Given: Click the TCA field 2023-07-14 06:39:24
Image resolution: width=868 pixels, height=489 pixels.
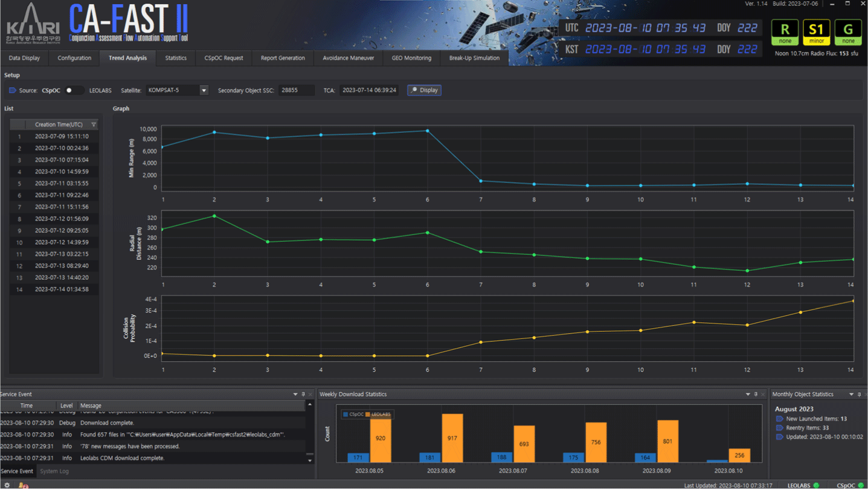Looking at the screenshot, I should [x=368, y=90].
